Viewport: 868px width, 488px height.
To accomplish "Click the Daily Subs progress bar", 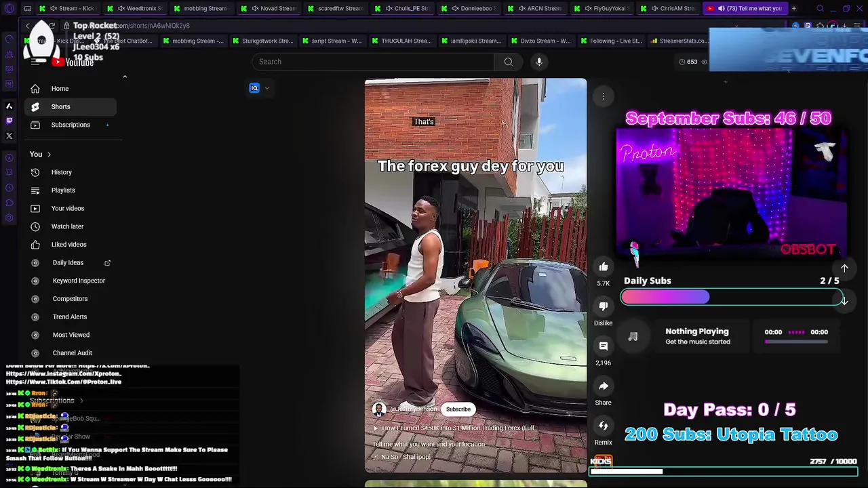I will [732, 298].
